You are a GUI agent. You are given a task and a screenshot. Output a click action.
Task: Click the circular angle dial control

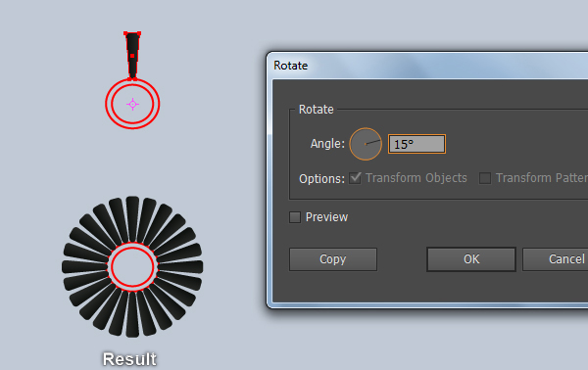point(366,144)
